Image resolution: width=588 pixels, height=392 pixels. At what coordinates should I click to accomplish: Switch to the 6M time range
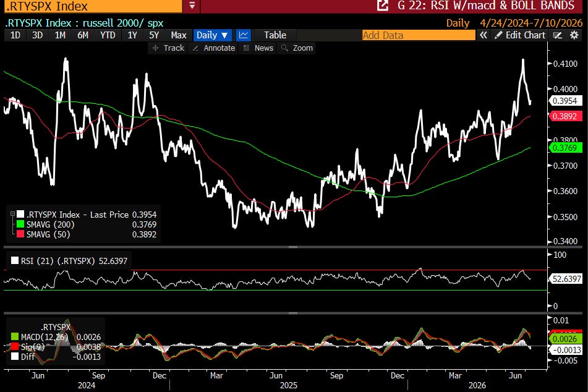83,35
